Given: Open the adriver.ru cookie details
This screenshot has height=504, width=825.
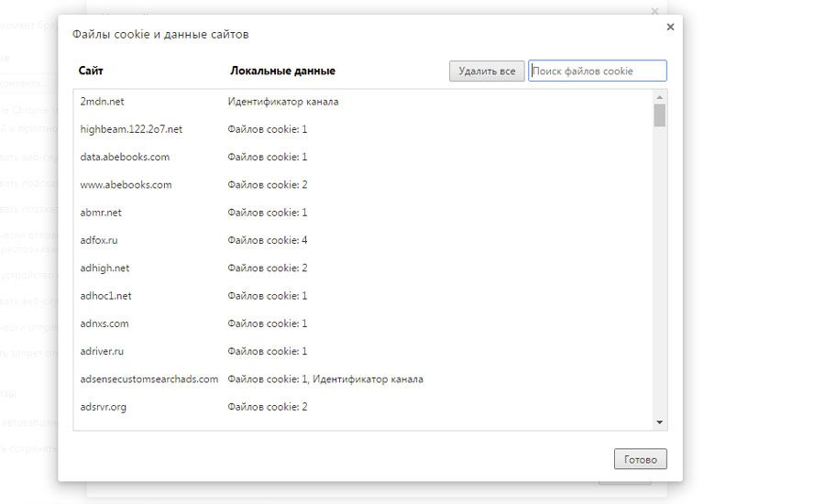Looking at the screenshot, I should click(103, 351).
